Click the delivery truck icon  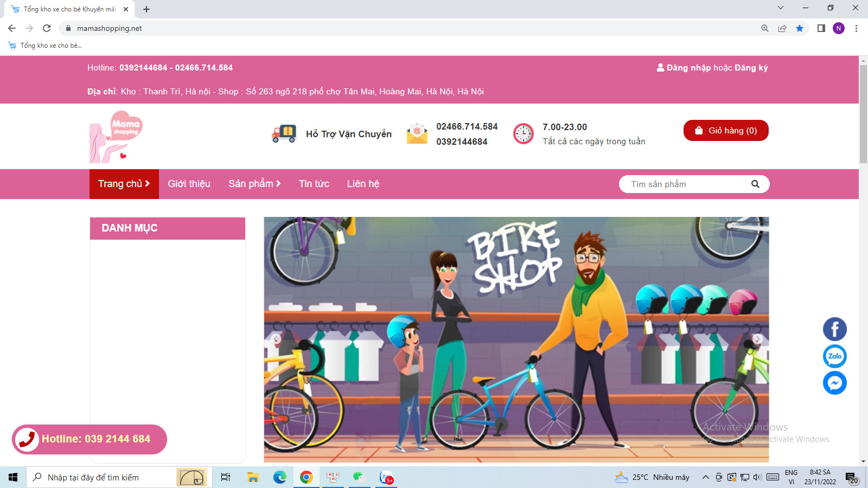click(284, 133)
